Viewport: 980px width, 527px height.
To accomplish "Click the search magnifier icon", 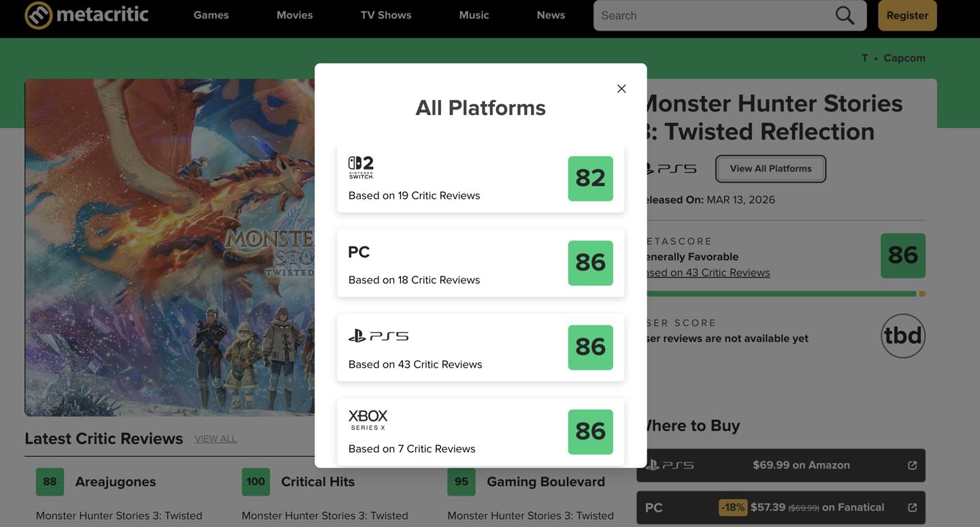I will pos(845,16).
